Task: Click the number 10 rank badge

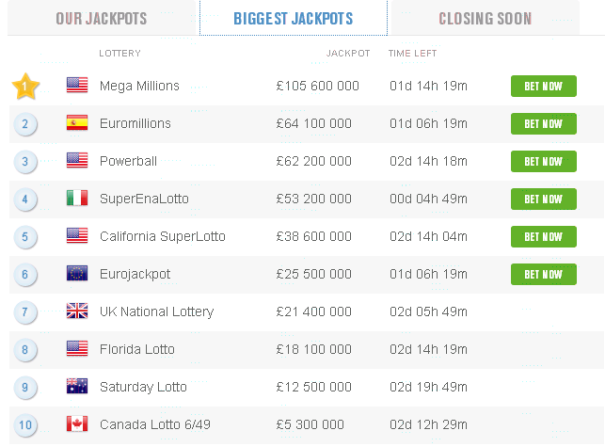Action: (x=25, y=425)
